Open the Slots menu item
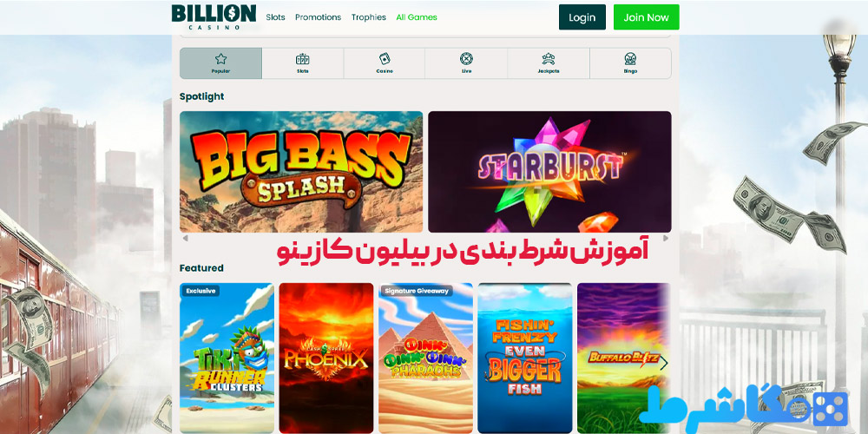The width and height of the screenshot is (868, 434). point(275,17)
